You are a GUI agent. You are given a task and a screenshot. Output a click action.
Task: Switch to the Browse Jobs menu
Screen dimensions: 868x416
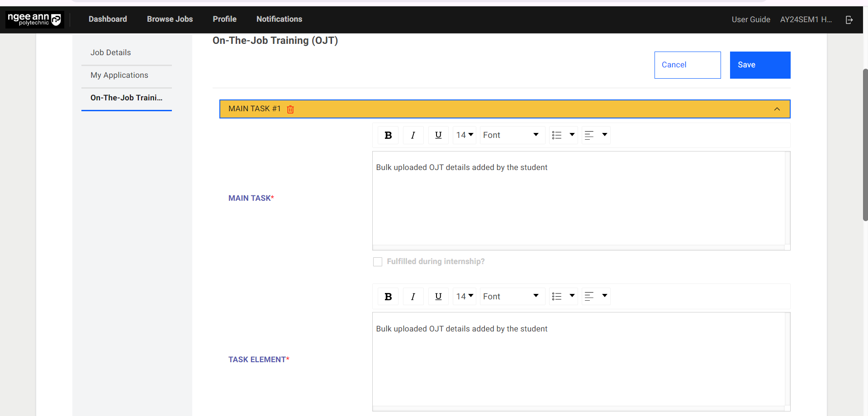click(x=170, y=19)
